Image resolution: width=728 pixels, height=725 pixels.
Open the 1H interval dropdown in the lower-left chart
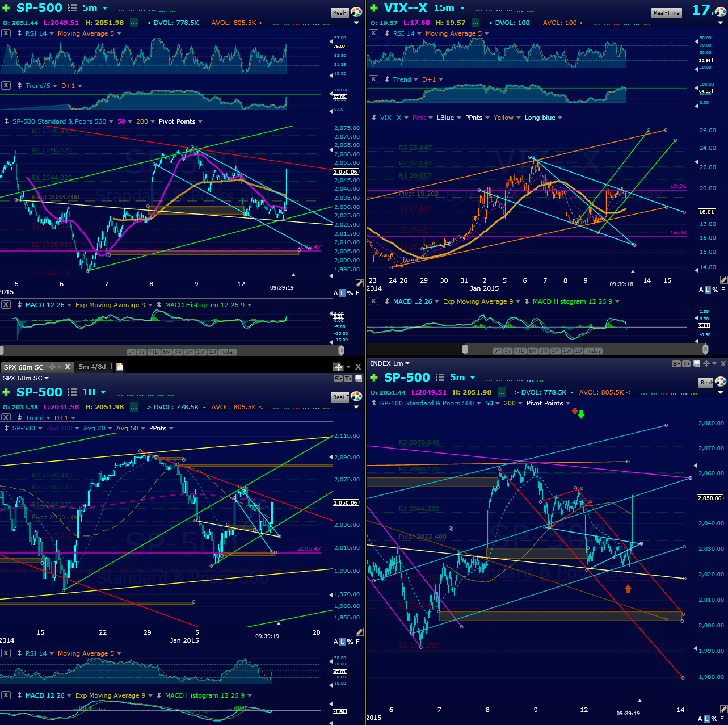click(103, 392)
